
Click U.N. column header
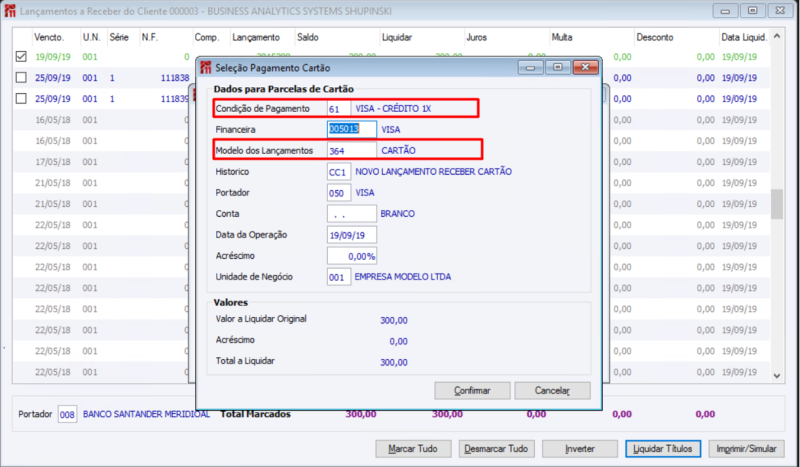click(x=92, y=37)
